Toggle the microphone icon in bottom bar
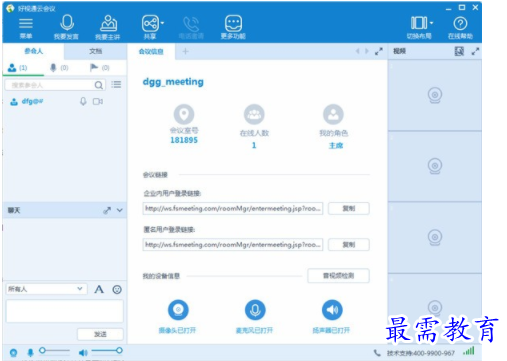 coord(30,352)
